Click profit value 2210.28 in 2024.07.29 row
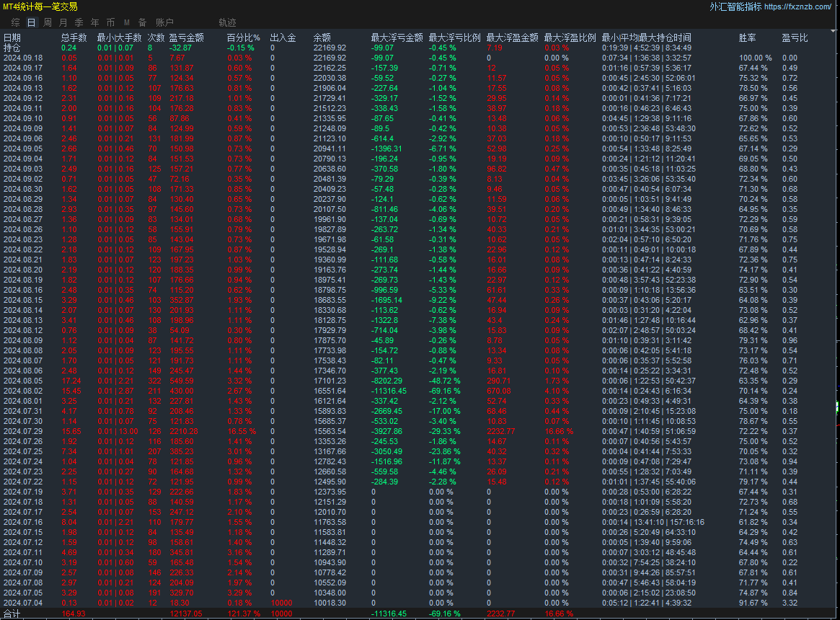The height and width of the screenshot is (620, 840). coord(184,431)
